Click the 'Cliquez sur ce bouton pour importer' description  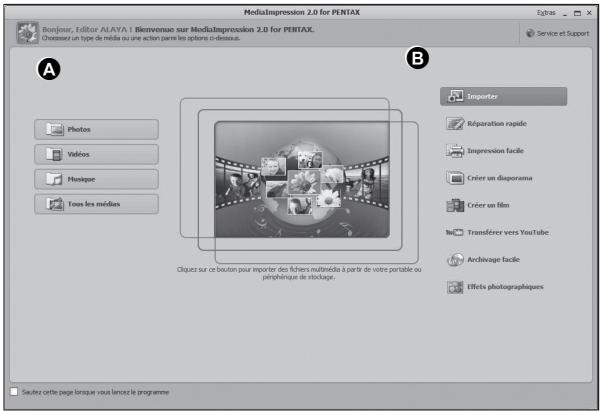pyautogui.click(x=299, y=273)
